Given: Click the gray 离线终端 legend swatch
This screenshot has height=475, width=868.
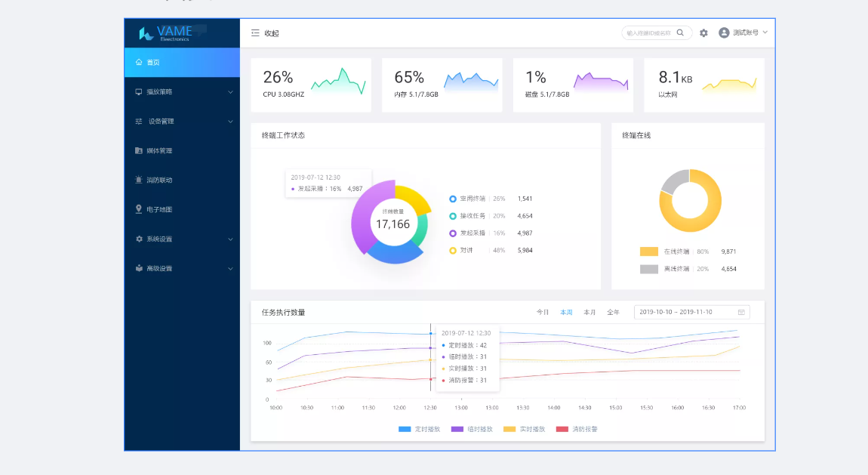Looking at the screenshot, I should tap(649, 269).
